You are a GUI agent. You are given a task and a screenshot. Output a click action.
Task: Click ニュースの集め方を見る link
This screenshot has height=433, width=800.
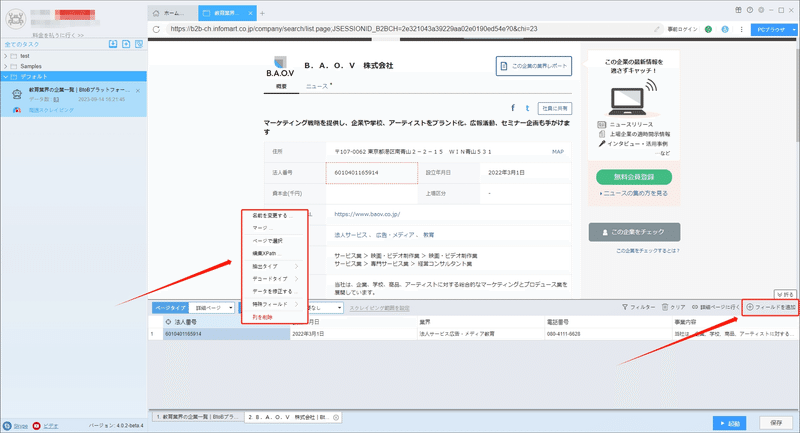tap(634, 193)
